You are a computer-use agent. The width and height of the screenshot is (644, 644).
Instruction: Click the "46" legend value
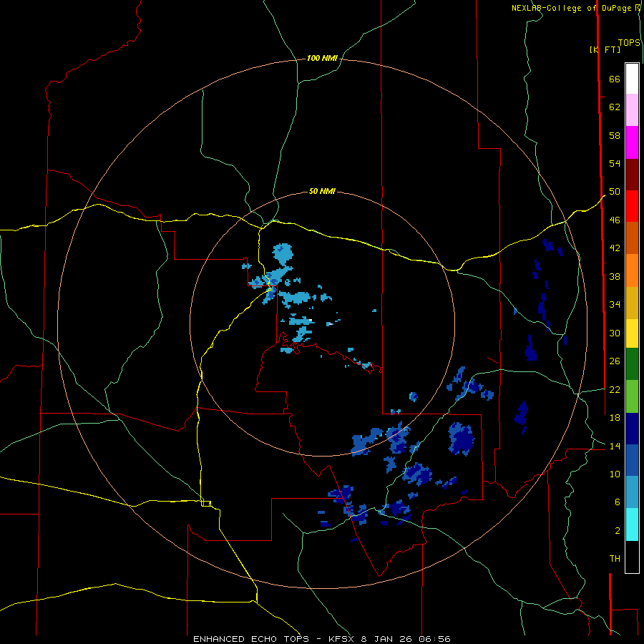(615, 220)
